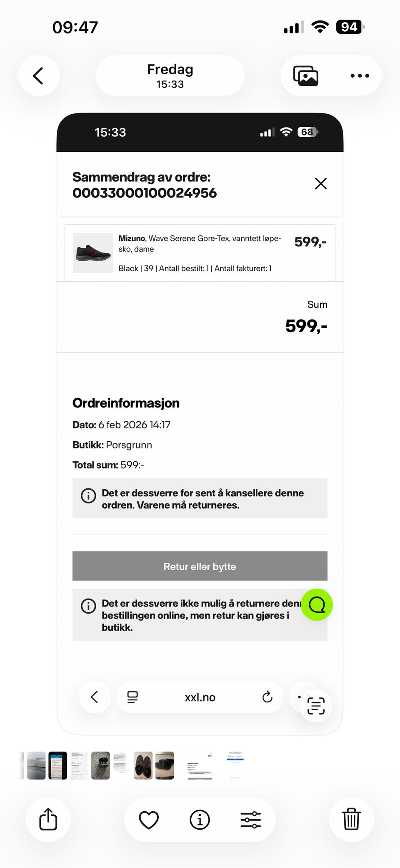
Task: Tap the page layout icon beside address bar
Action: pyautogui.click(x=132, y=697)
